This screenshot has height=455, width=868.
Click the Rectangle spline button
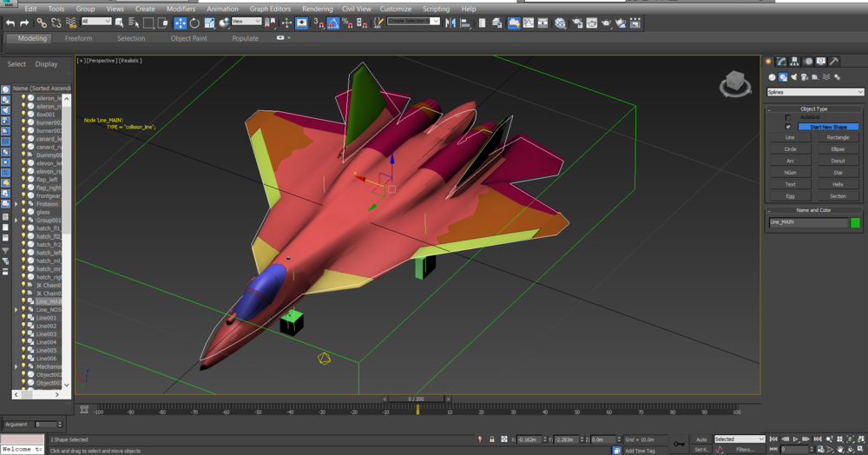(838, 137)
